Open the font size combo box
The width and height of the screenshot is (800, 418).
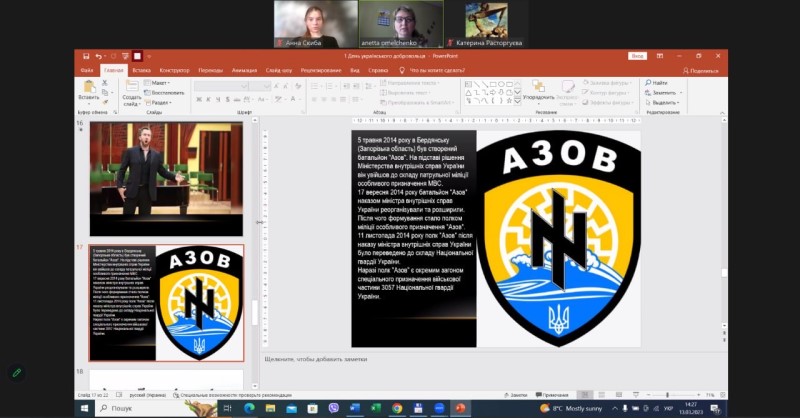coord(260,86)
